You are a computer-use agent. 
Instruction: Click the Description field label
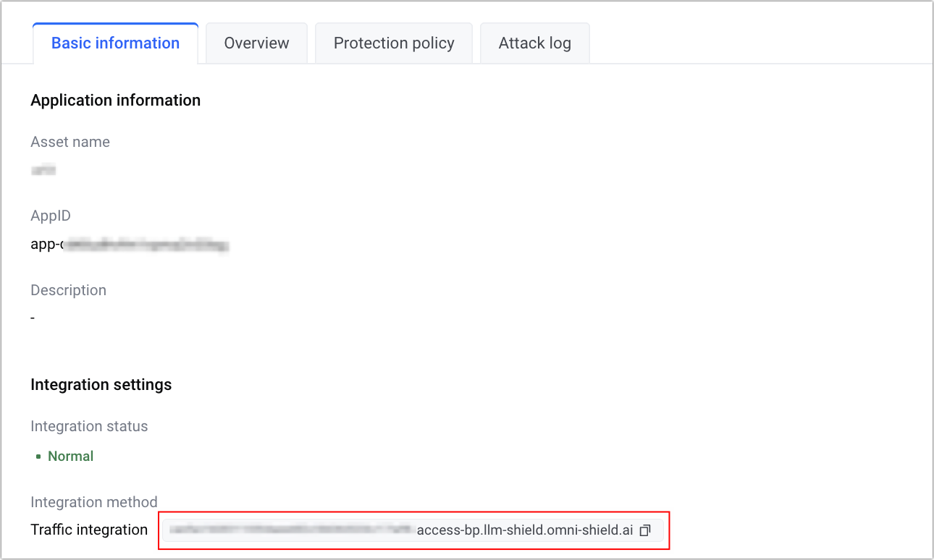tap(68, 290)
